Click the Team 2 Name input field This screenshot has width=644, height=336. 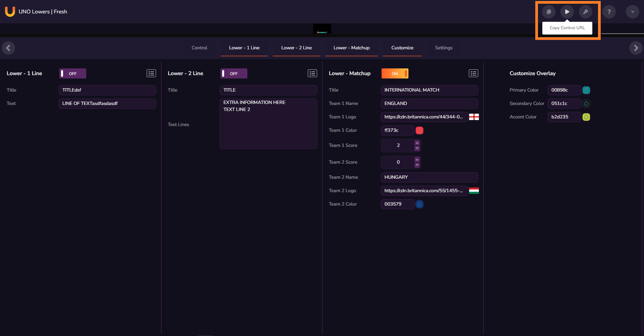click(429, 177)
